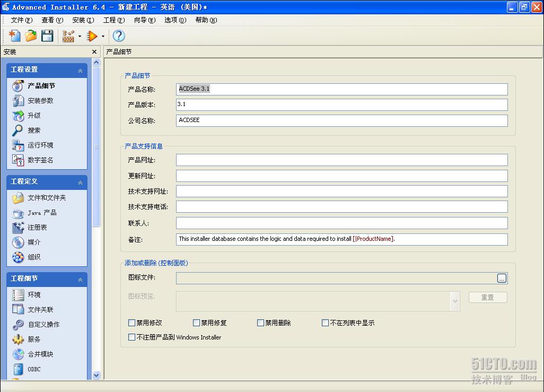
Task: Collapse the 工程设置 group
Action: (80, 71)
